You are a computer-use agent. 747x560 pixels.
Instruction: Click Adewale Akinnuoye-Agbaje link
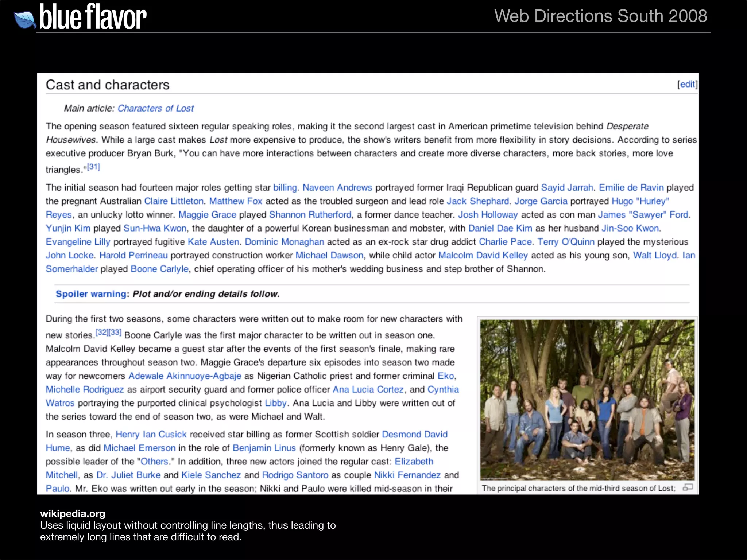185,376
